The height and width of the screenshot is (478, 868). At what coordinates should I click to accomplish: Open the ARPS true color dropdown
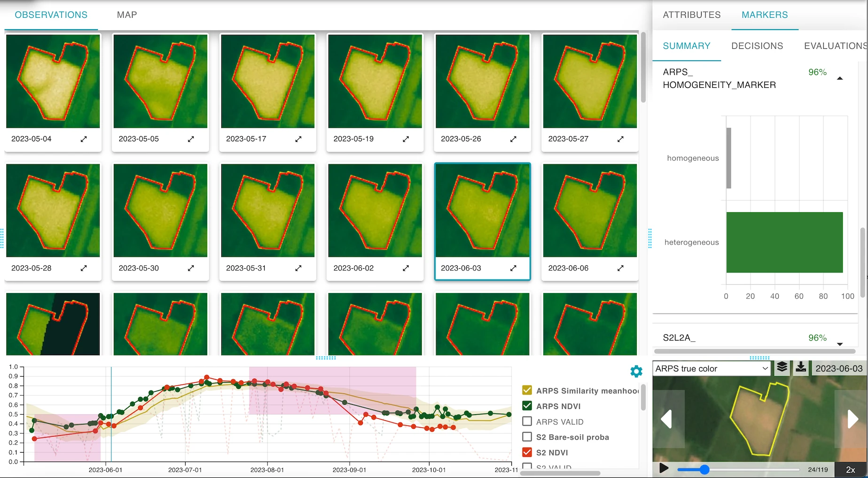coord(712,369)
